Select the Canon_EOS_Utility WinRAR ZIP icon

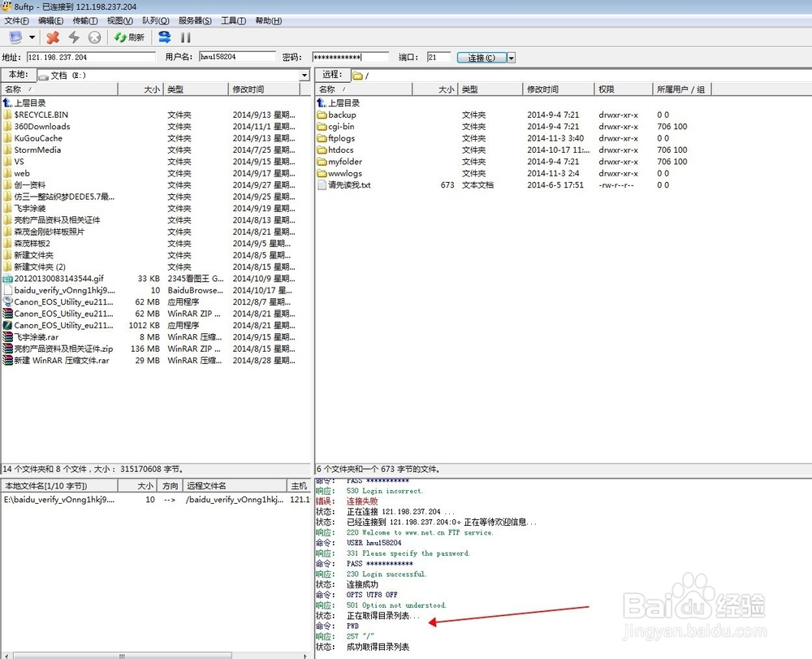pos(8,314)
